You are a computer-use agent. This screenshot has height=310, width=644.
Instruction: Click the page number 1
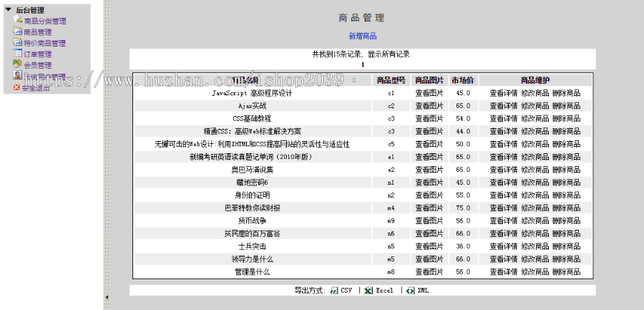363,64
